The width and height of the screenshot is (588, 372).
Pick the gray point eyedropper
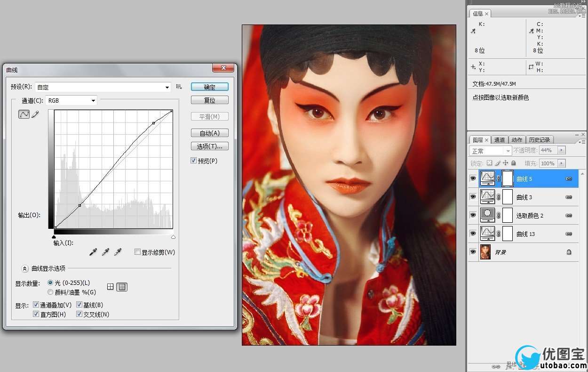[106, 252]
